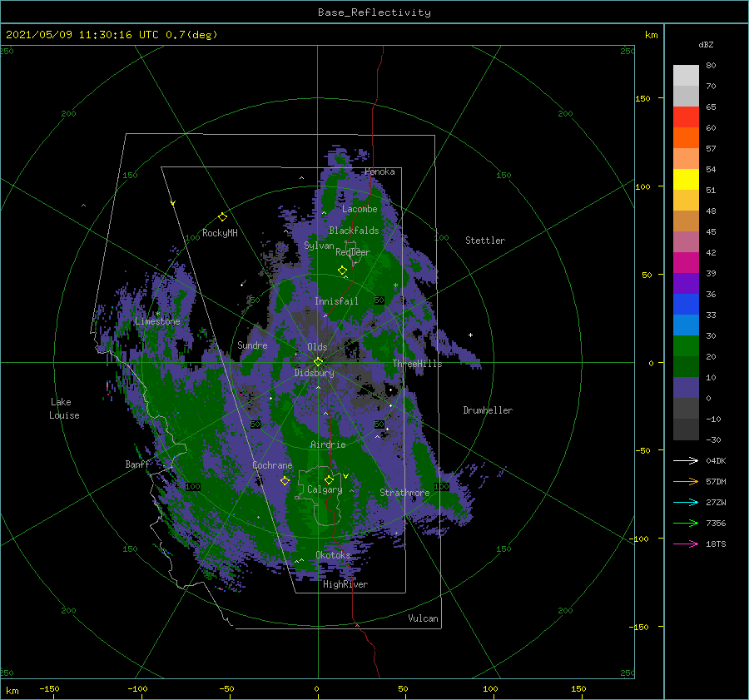Click the Limestone label
Screen dimensions: 749x700
click(x=157, y=321)
